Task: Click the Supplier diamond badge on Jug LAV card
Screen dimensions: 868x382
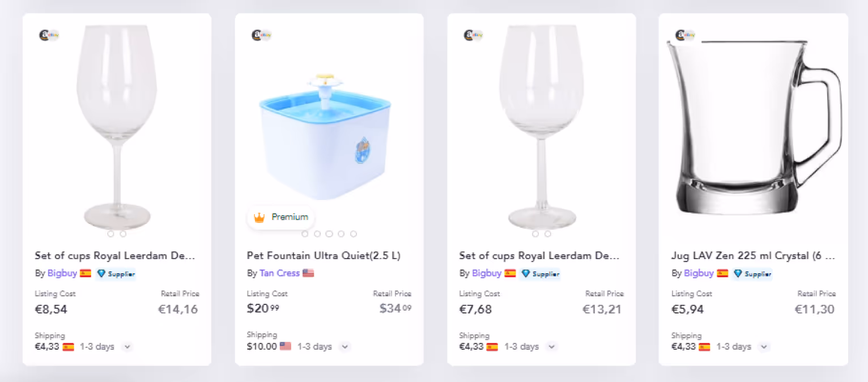Action: tap(752, 274)
